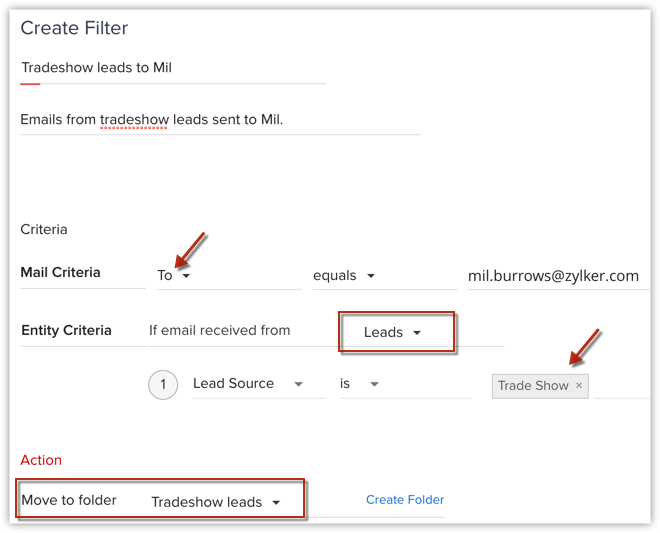Expand the equals condition dropdown

coord(344,275)
